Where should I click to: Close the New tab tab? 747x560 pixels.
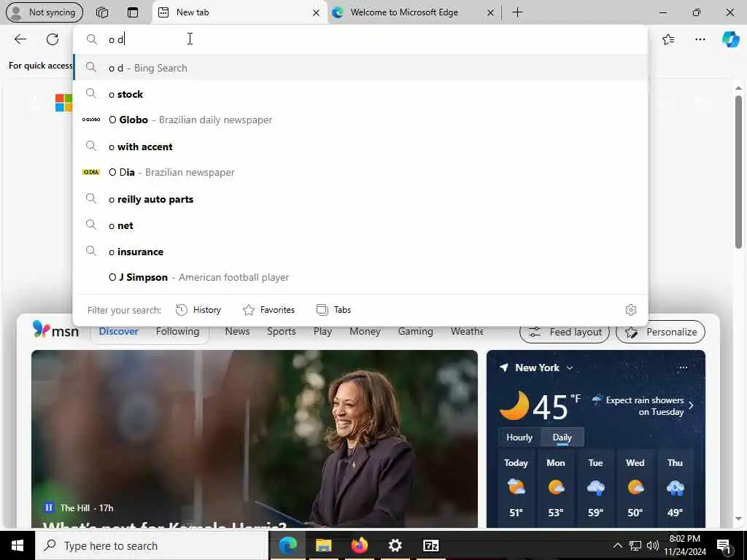coord(316,13)
